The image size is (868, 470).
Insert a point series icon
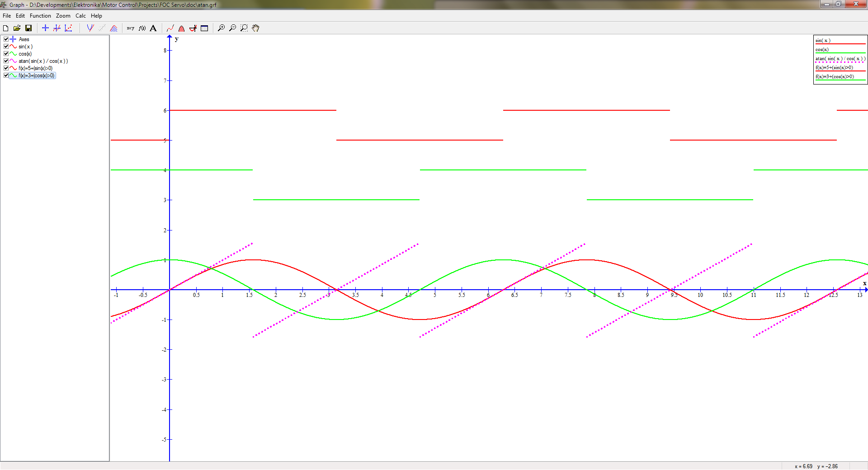pos(68,28)
